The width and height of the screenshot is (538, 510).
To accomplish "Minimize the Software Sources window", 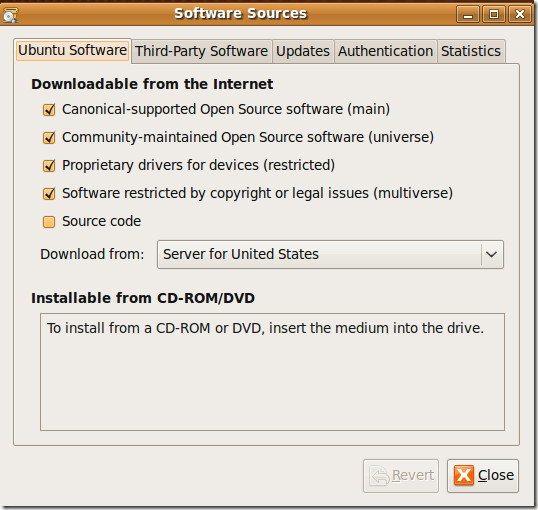I will 468,14.
